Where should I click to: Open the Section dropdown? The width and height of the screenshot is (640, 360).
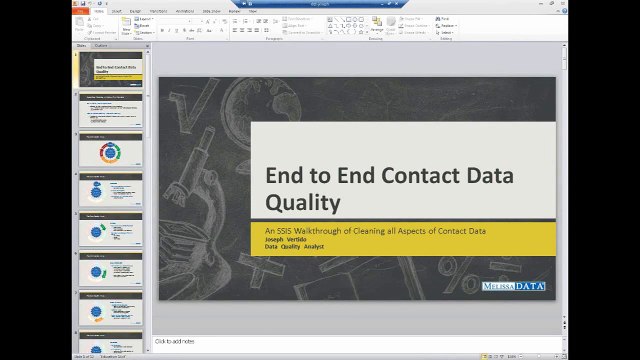tap(145, 33)
